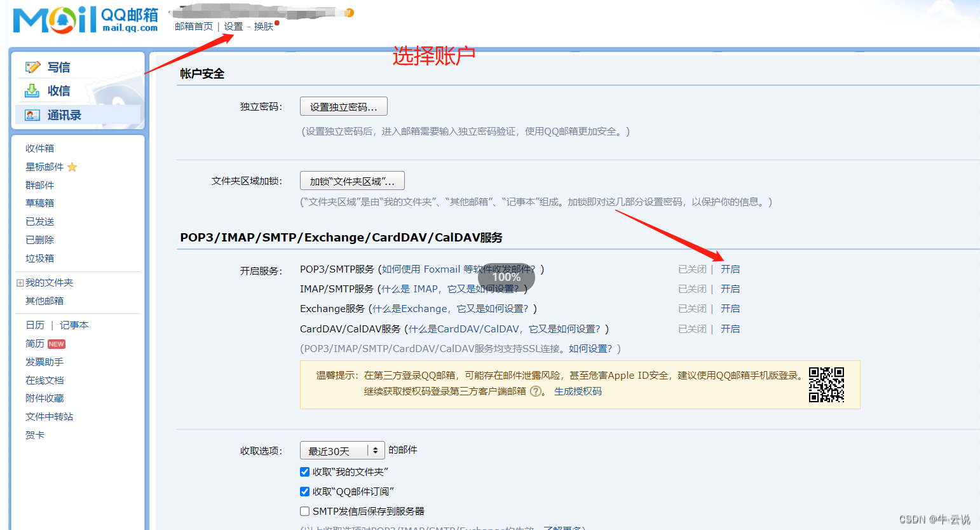Click 设置独立密码 button
The width and height of the screenshot is (980, 530).
(x=343, y=105)
